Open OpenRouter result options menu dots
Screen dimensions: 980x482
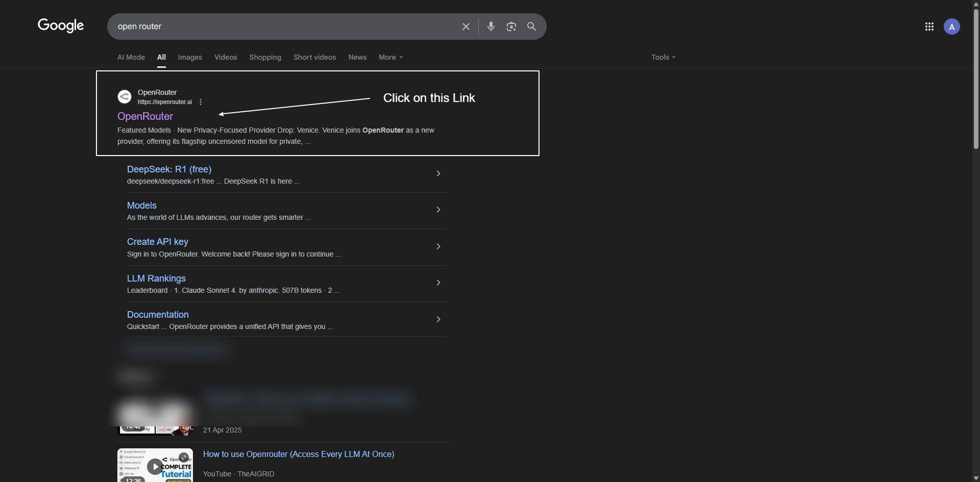coord(201,102)
